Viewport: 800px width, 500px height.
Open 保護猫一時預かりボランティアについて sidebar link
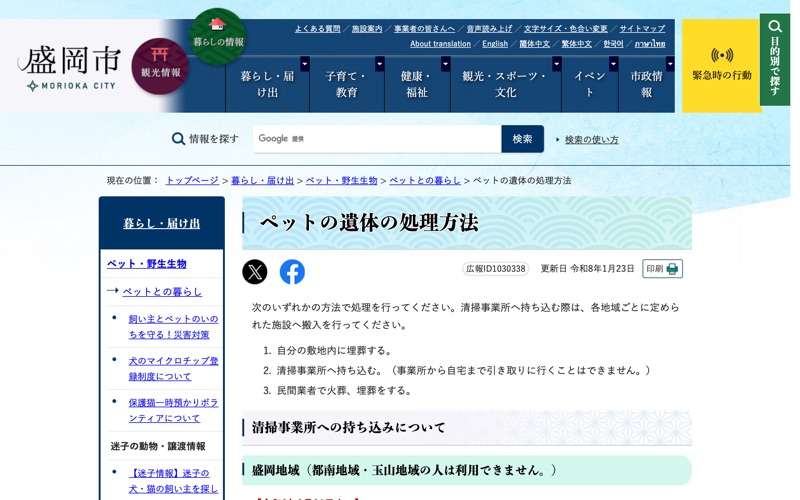click(x=173, y=410)
